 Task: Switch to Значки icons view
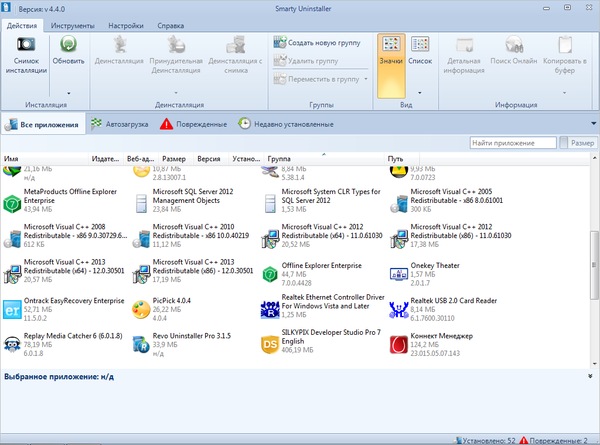(x=391, y=54)
